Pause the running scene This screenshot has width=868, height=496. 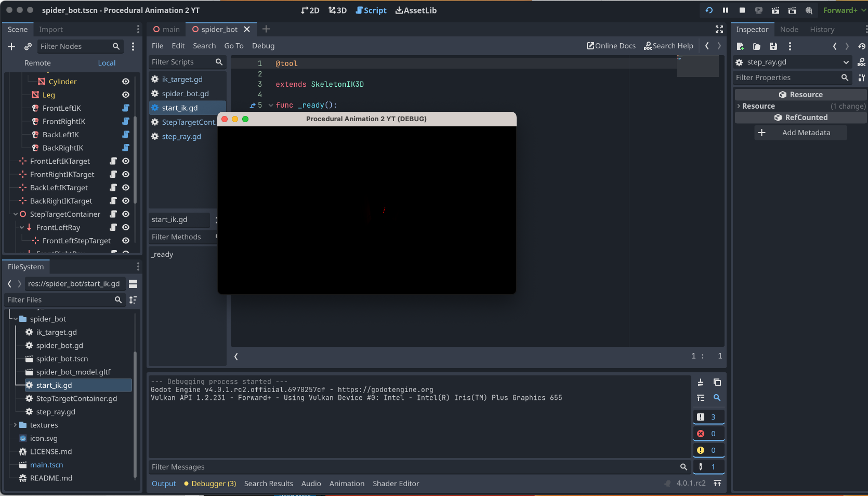[725, 10]
